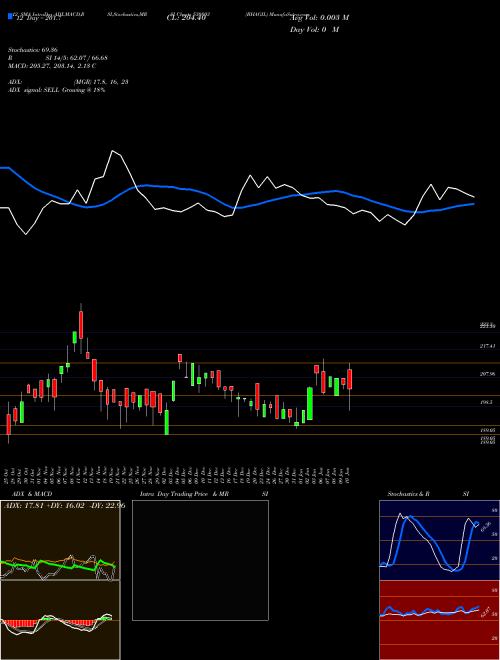Click the Stochastics & R panel title
The width and height of the screenshot is (500, 660).
click(408, 494)
